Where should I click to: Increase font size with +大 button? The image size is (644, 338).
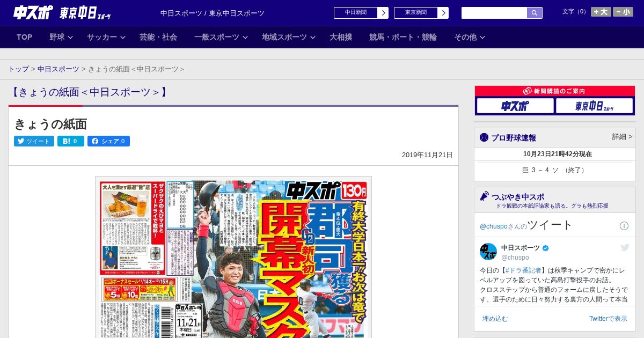tap(601, 12)
